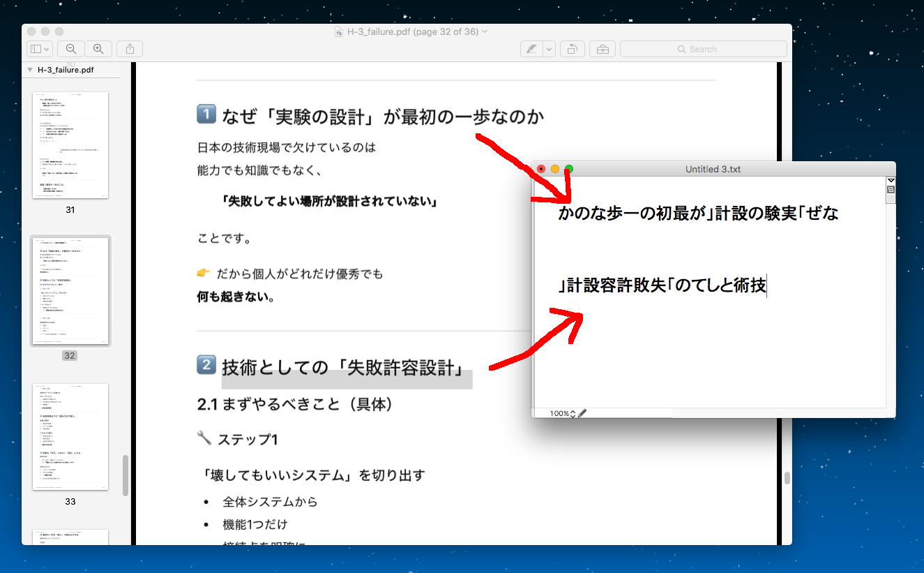Click the page label 33 in sidebar

click(70, 501)
